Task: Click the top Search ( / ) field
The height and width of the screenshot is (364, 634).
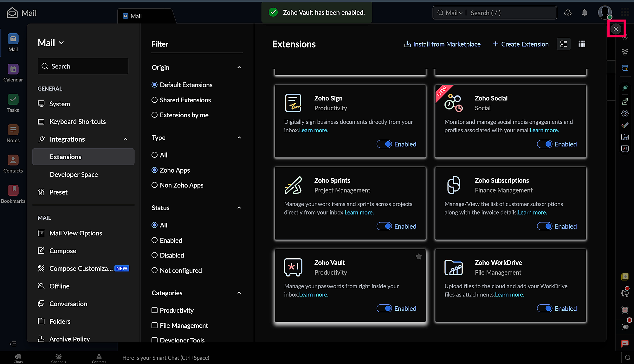Action: [512, 13]
